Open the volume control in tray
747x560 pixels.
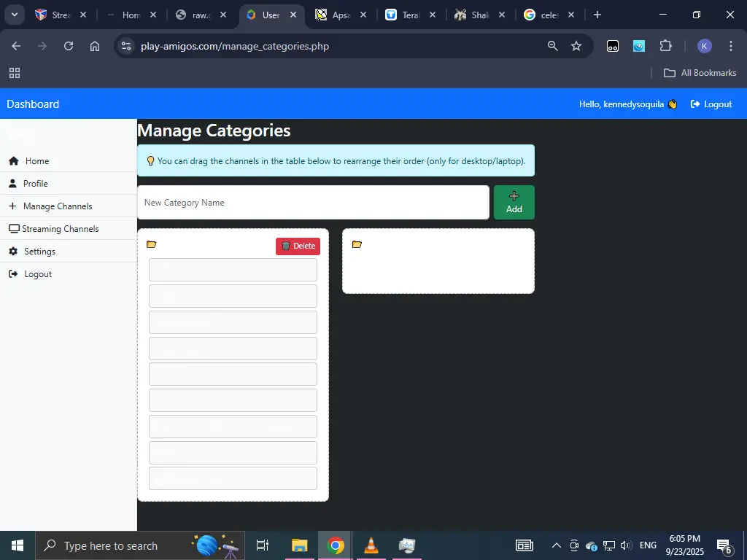point(627,545)
